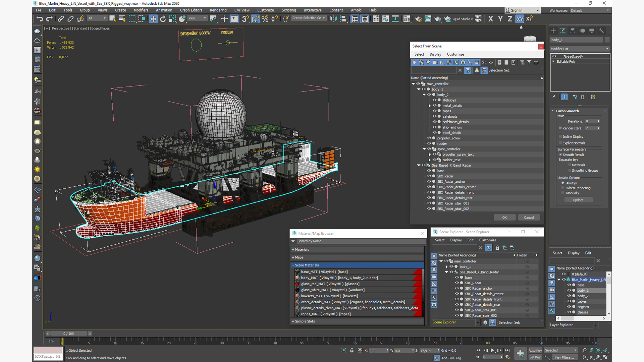This screenshot has width=644, height=362.
Task: Choose the Select Object tool
Action: coord(112,19)
